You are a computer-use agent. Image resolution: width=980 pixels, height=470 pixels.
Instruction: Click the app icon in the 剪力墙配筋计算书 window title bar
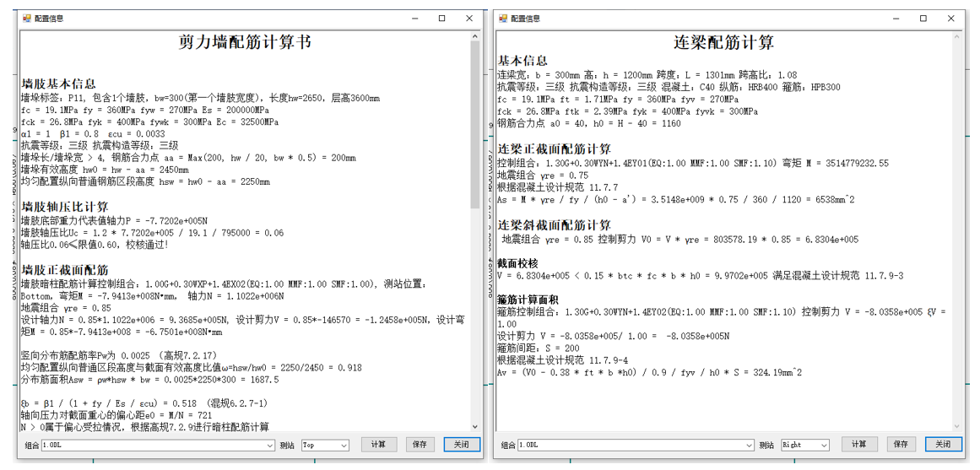pos(27,19)
